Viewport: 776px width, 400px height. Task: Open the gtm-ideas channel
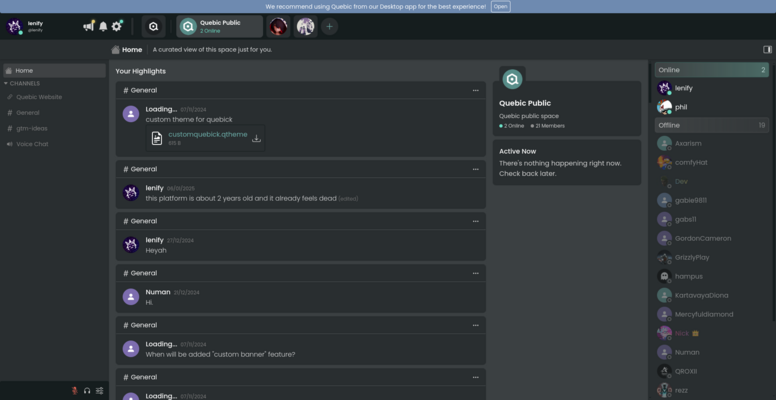tap(31, 128)
